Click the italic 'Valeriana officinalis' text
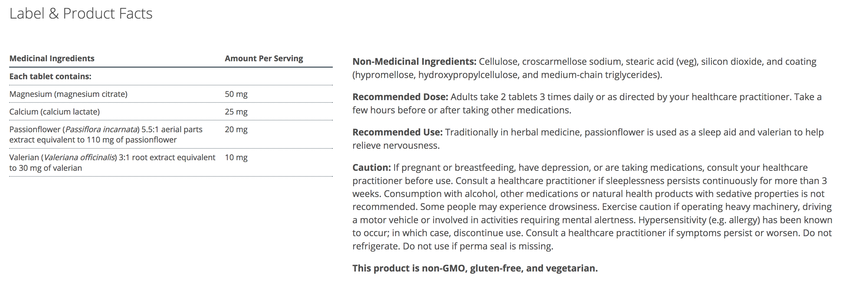 (80, 158)
